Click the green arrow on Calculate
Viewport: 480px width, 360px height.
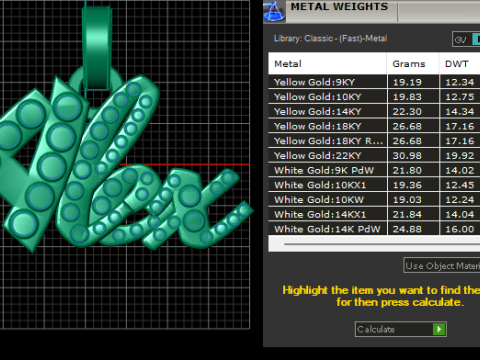[x=439, y=329]
